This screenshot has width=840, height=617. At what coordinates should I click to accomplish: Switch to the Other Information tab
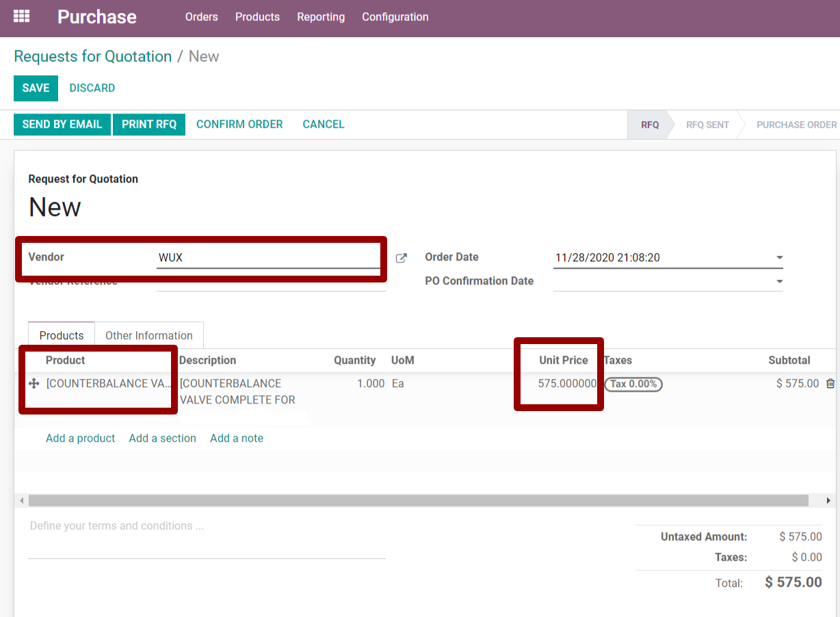149,335
